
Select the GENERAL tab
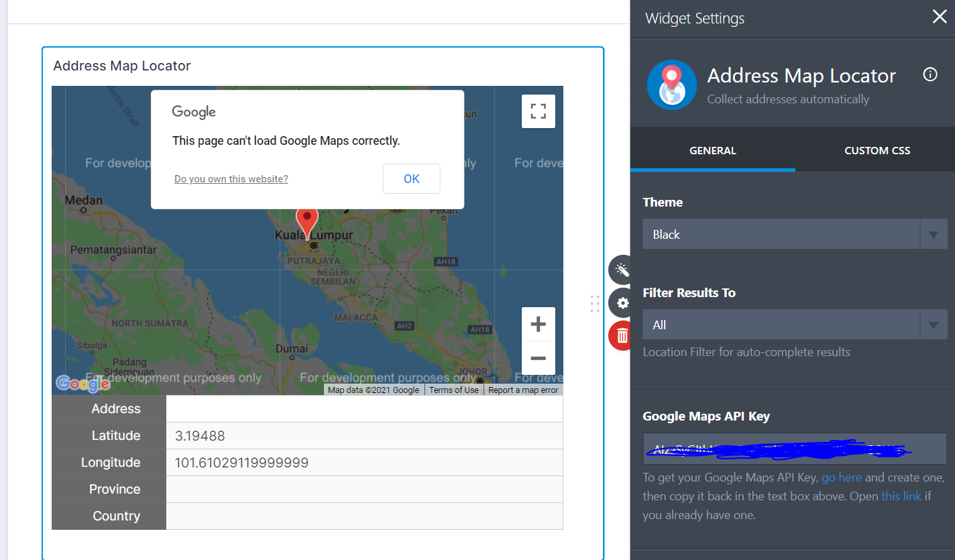tap(712, 150)
